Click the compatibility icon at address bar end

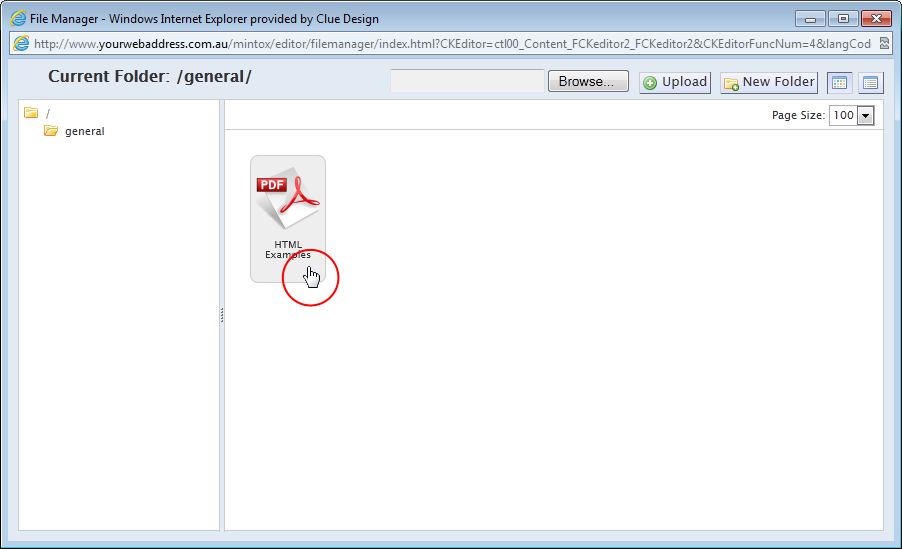pyautogui.click(x=884, y=43)
